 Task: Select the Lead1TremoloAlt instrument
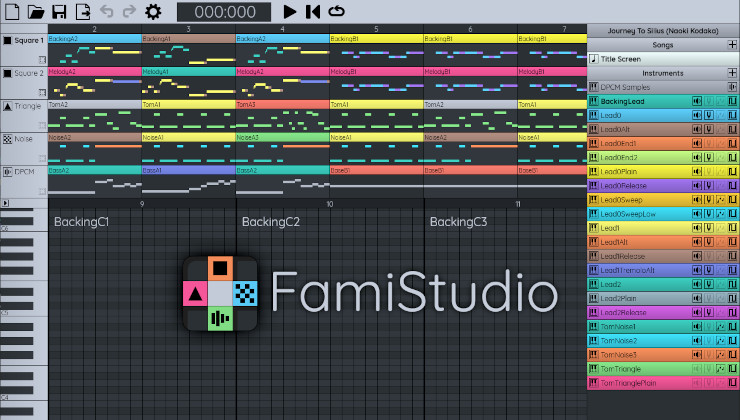(629, 269)
